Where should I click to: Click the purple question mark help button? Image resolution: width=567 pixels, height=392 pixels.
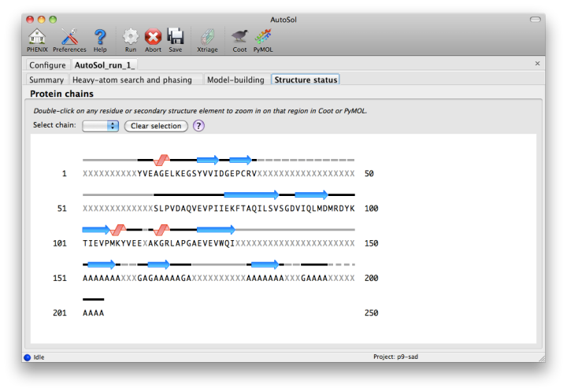tap(198, 126)
